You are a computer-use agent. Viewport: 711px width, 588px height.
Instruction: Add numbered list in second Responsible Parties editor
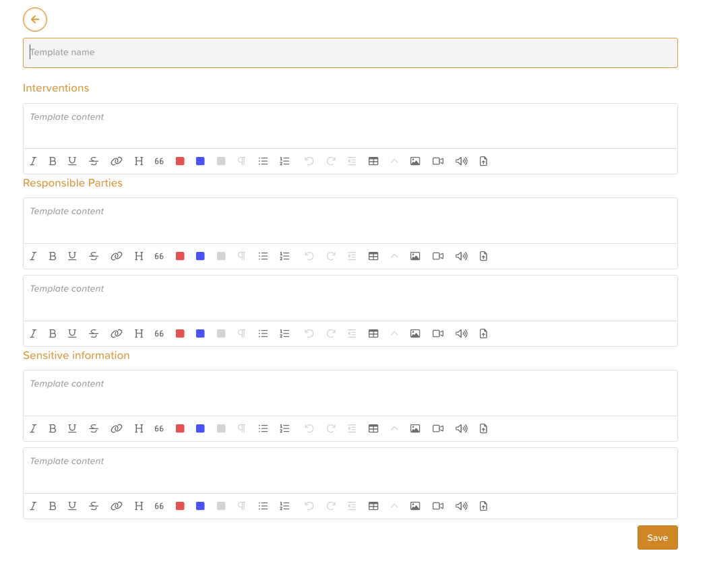coord(285,333)
